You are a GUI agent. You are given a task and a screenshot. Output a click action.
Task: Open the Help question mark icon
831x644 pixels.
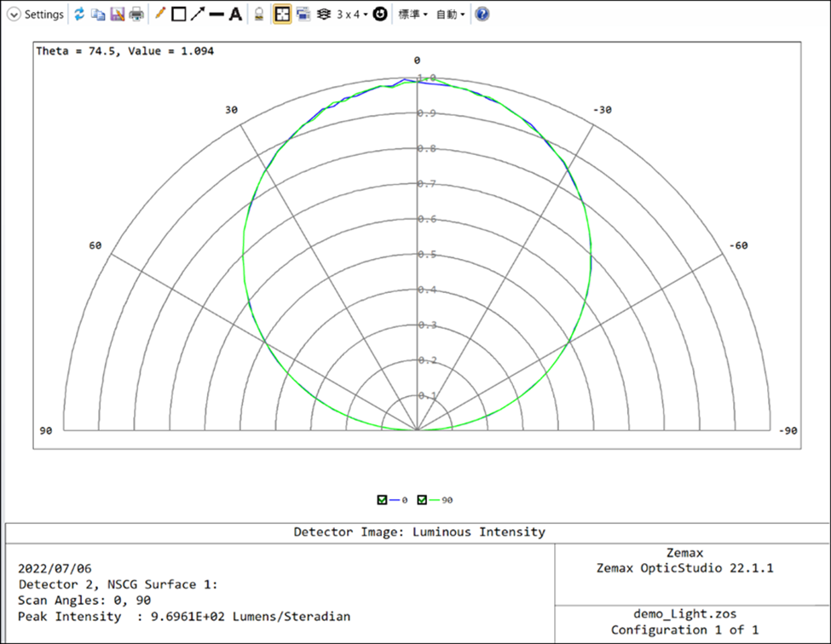tap(482, 14)
